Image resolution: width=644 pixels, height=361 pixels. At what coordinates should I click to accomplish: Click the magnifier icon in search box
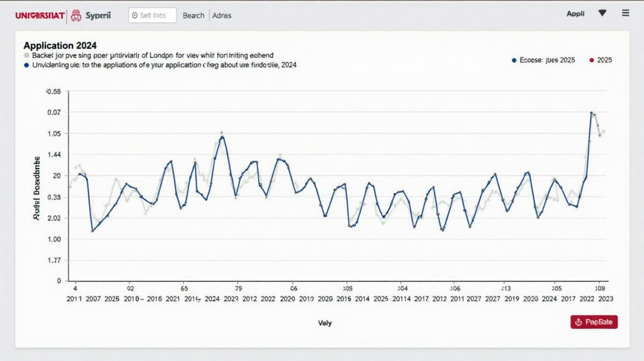coord(135,16)
